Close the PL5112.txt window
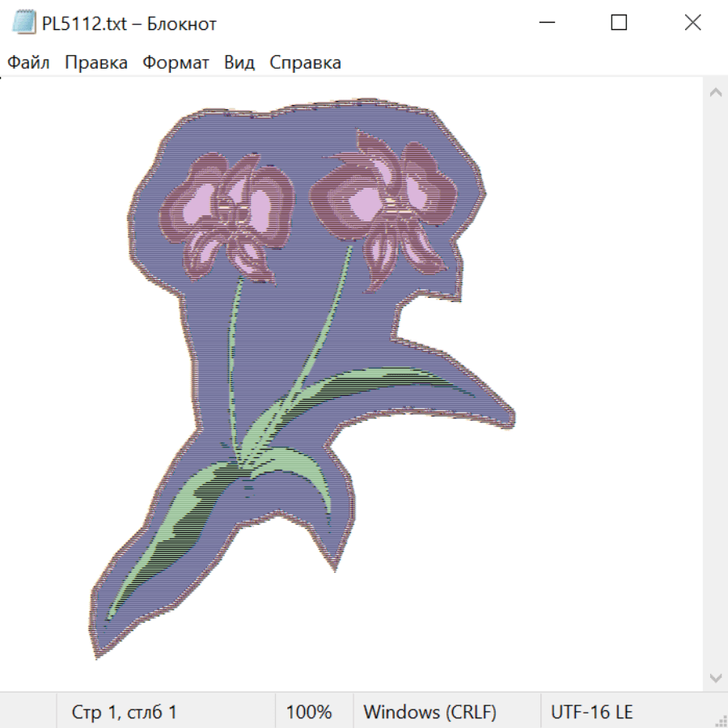This screenshot has height=728, width=728. (692, 23)
